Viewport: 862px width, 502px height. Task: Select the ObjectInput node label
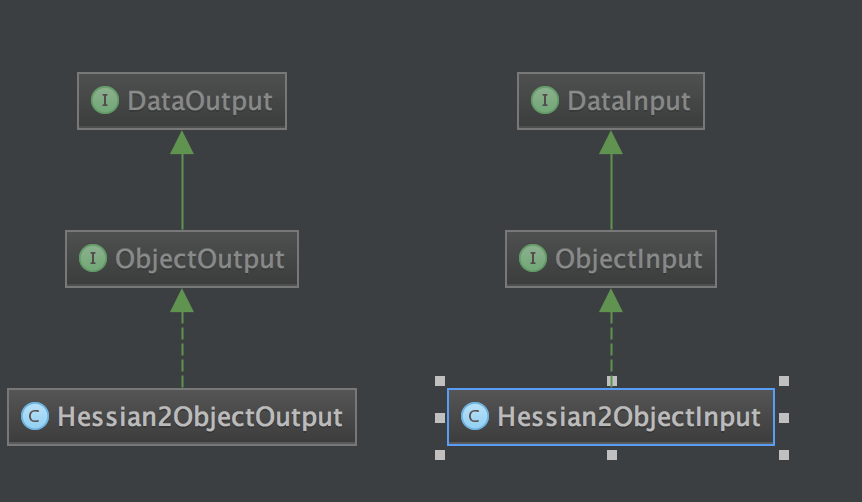[x=629, y=259]
